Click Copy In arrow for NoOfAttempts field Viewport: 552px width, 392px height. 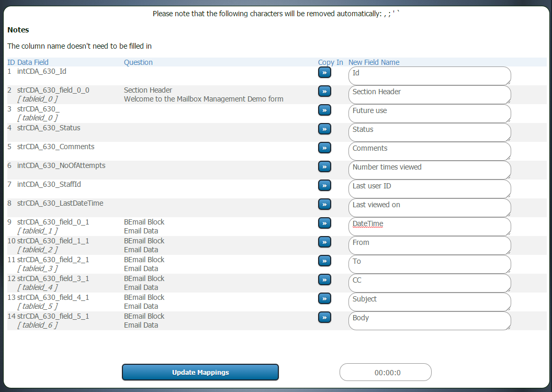[324, 166]
